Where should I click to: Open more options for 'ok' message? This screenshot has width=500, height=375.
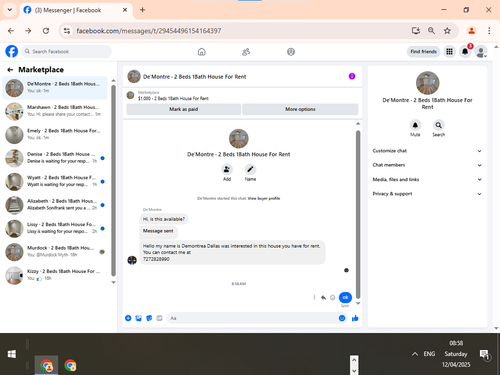[x=314, y=297]
